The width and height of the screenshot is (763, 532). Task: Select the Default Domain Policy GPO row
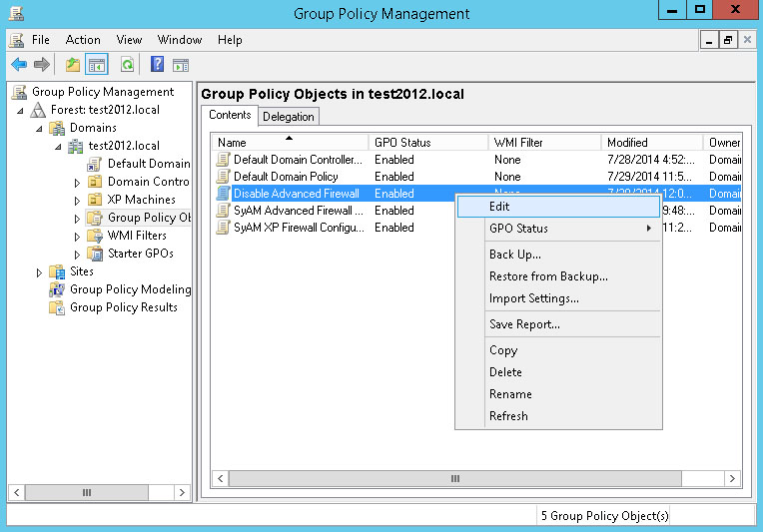(x=286, y=177)
